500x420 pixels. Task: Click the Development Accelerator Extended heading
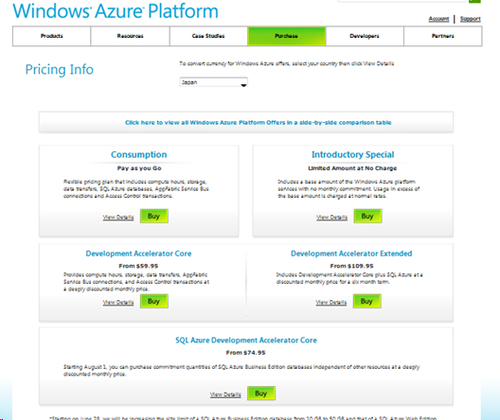[351, 254]
